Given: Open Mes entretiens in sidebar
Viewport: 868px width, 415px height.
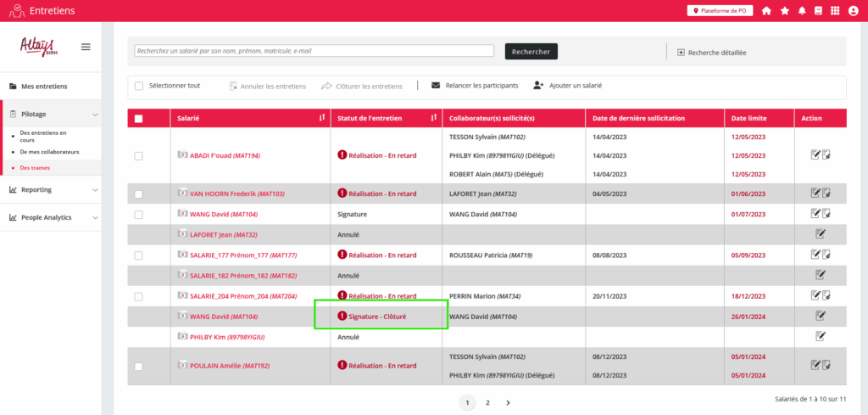Looking at the screenshot, I should pos(44,87).
